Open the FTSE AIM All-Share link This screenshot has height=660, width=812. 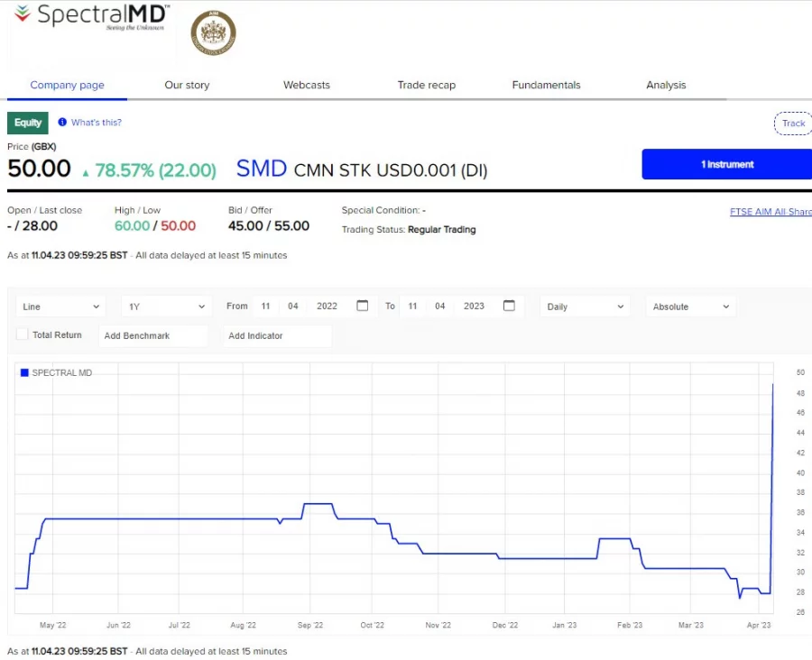coord(770,211)
